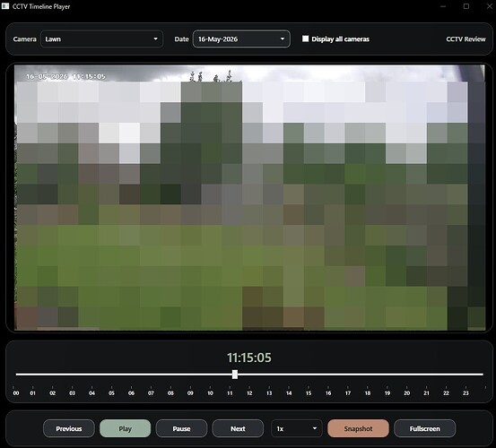496x448 pixels.
Task: Click the CCTV Timeline Player app icon
Action: click(x=5, y=6)
